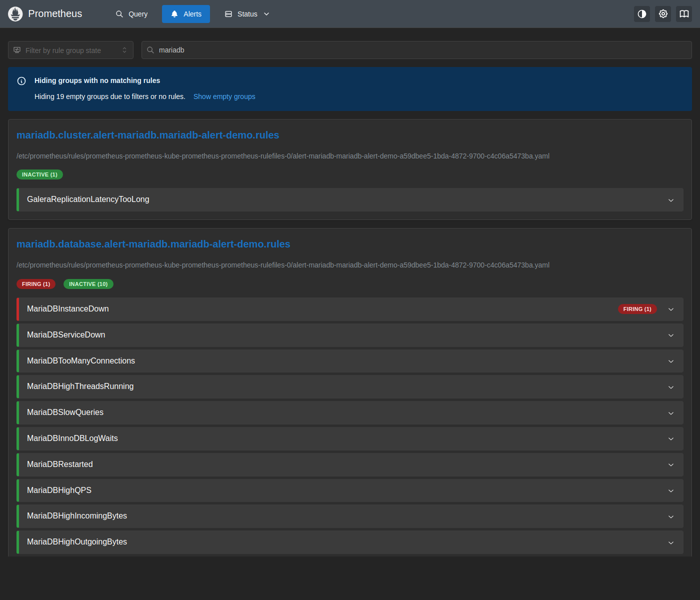Click the MariaDBRestarted rule name
This screenshot has height=600, width=700.
point(60,464)
